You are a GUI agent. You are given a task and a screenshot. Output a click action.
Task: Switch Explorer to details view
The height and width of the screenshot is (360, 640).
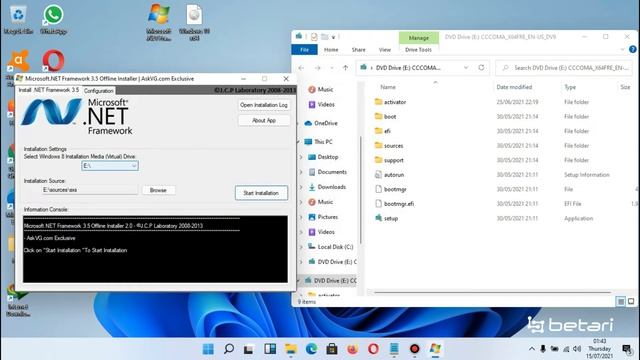tap(620, 302)
